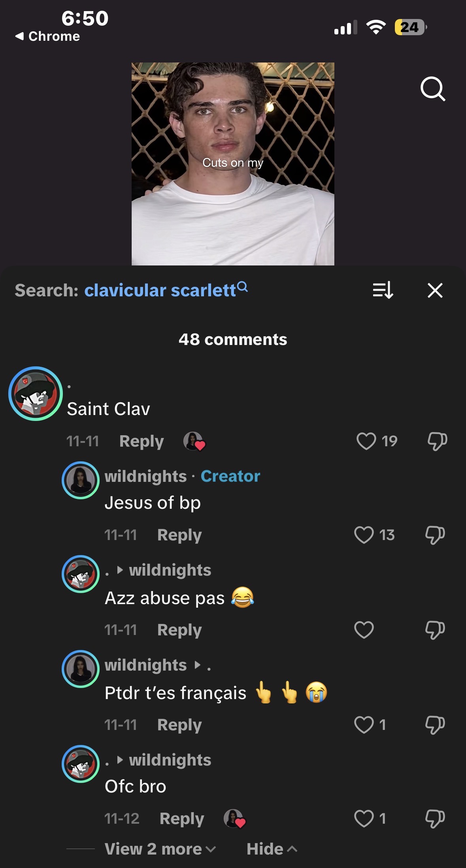Like the "Ptdr t'es français" reply

364,725
